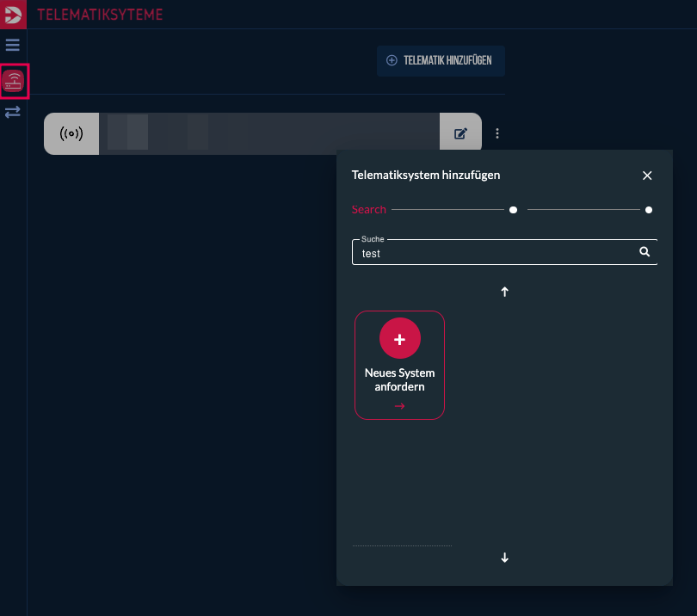The height and width of the screenshot is (616, 697).
Task: Open the three-dot options menu for the row
Action: pyautogui.click(x=497, y=134)
